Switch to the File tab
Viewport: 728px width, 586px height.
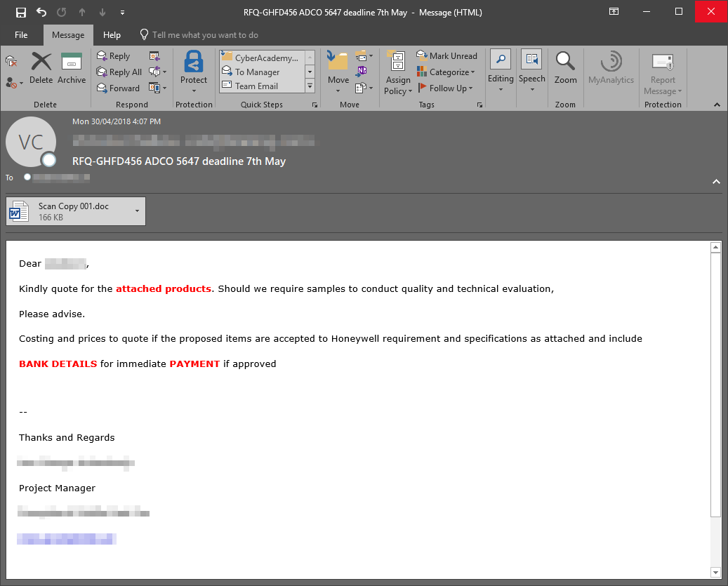point(21,34)
